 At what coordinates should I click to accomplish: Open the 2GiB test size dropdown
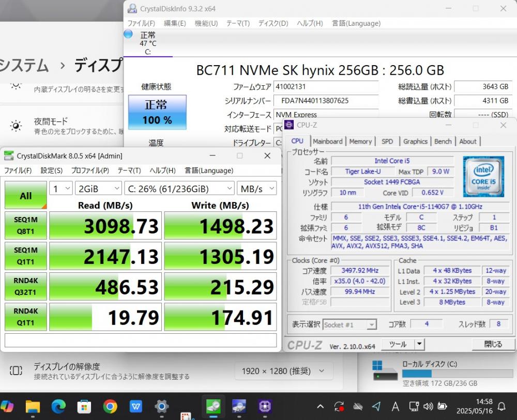pos(98,189)
